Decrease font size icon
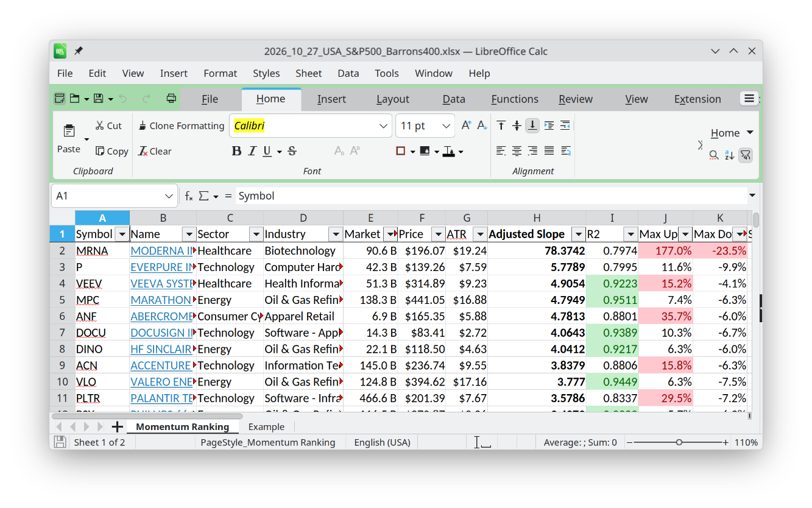The image size is (812, 508). 482,125
